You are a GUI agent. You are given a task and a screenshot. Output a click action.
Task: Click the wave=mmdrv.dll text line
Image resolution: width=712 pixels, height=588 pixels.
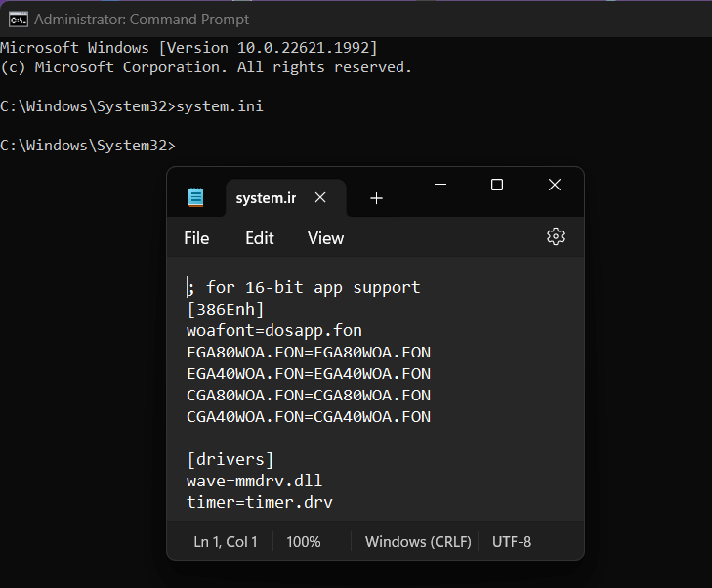(254, 481)
